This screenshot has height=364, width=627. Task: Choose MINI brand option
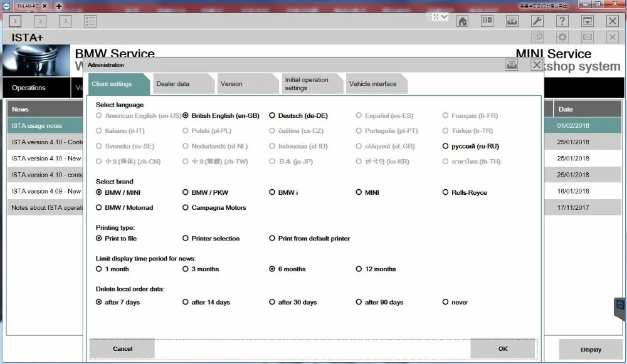[367, 192]
